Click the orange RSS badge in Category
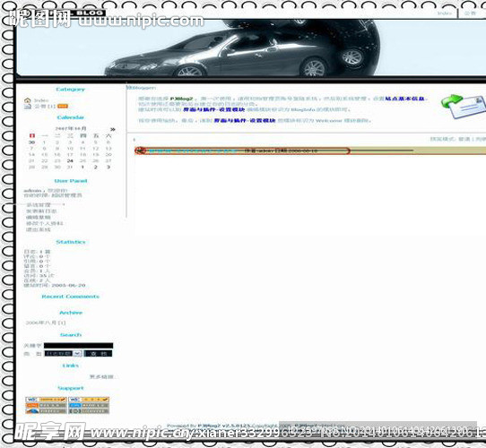The height and width of the screenshot is (448, 486). point(63,107)
